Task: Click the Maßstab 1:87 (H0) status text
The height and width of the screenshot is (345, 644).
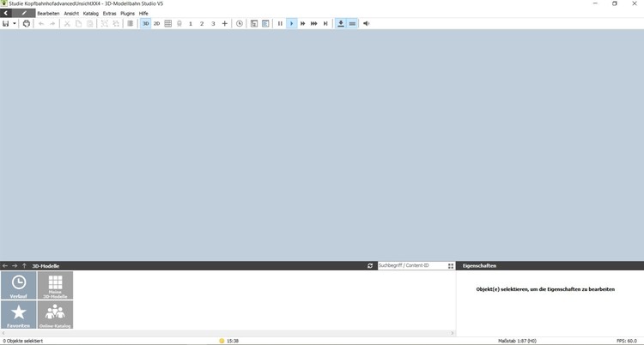Action: point(517,341)
